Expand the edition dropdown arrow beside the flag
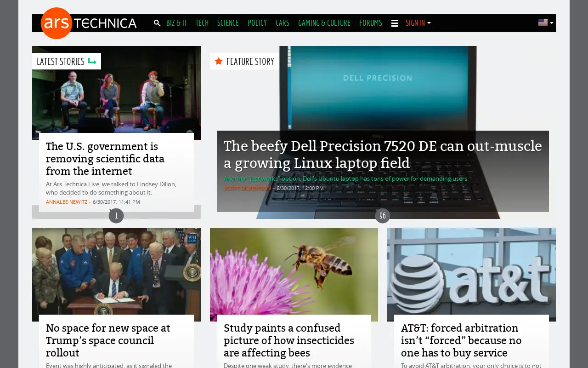The height and width of the screenshot is (368, 588). coord(552,23)
